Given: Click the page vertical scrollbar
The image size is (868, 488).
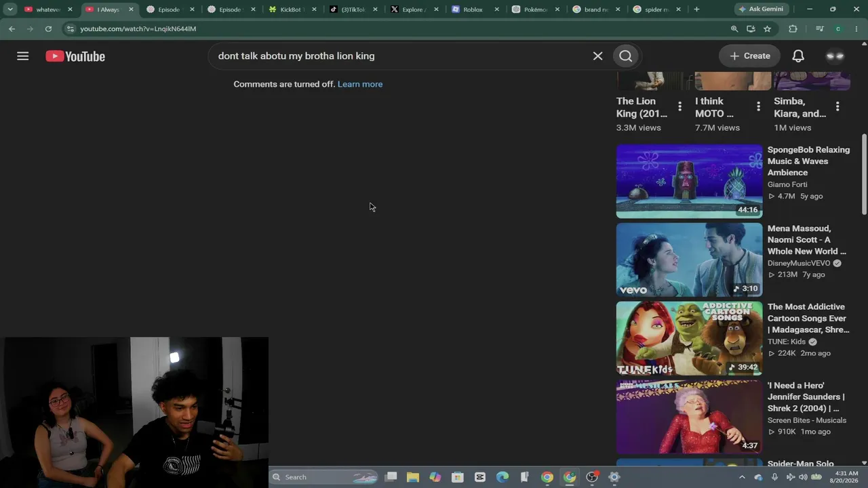Looking at the screenshot, I should coord(864,174).
